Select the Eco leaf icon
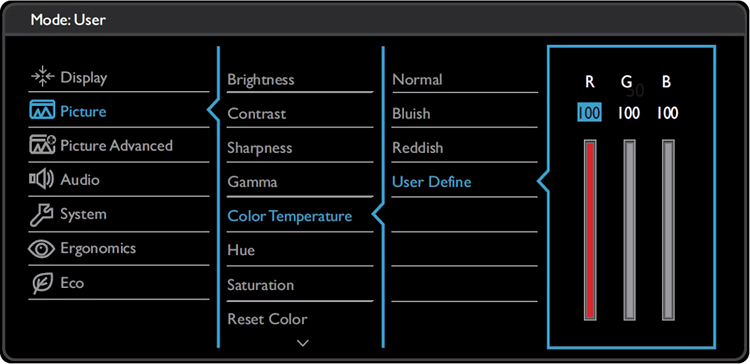Screen dimensions: 750x364 43,283
